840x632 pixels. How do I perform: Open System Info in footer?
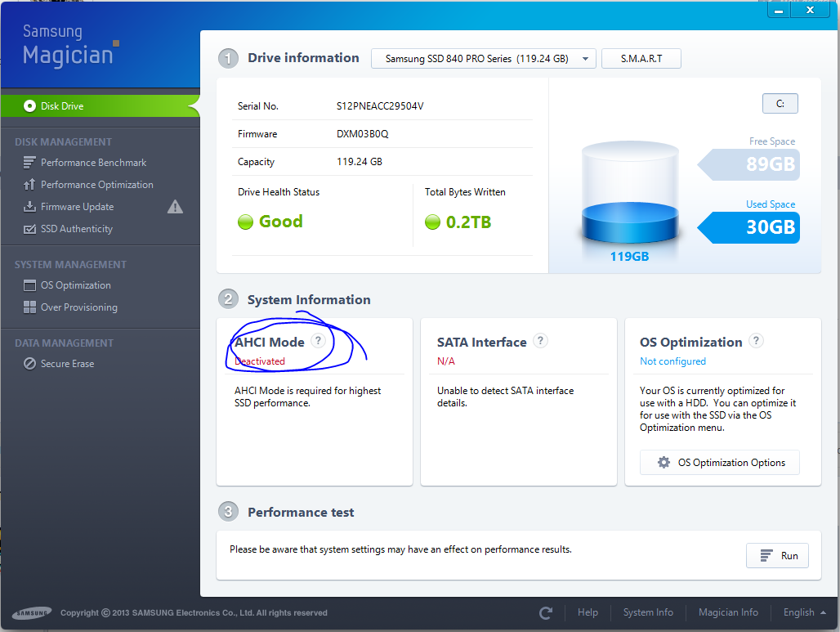(648, 612)
